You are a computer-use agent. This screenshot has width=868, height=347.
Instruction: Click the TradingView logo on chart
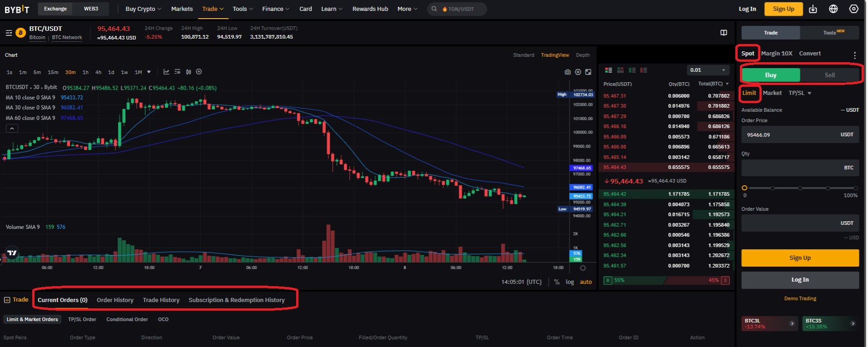click(x=12, y=253)
